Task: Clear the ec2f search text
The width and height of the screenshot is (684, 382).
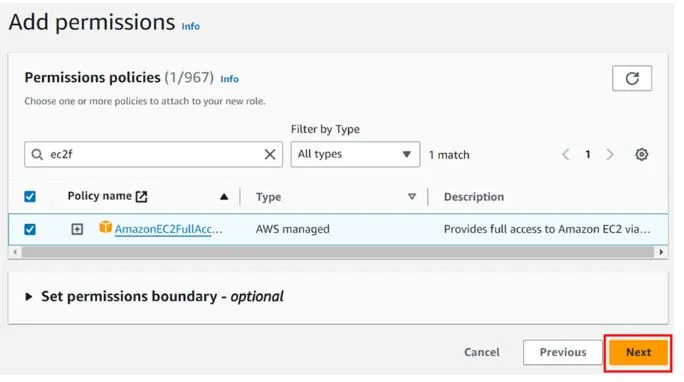Action: click(x=270, y=154)
